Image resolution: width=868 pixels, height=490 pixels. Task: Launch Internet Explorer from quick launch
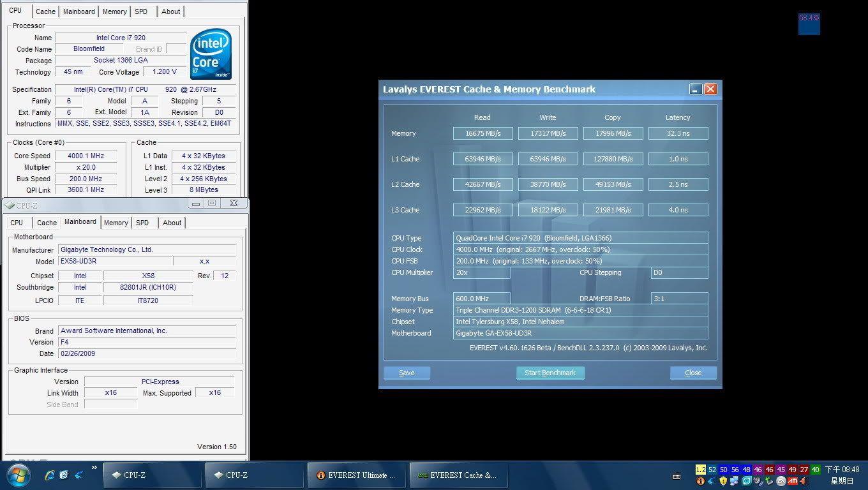(x=50, y=475)
